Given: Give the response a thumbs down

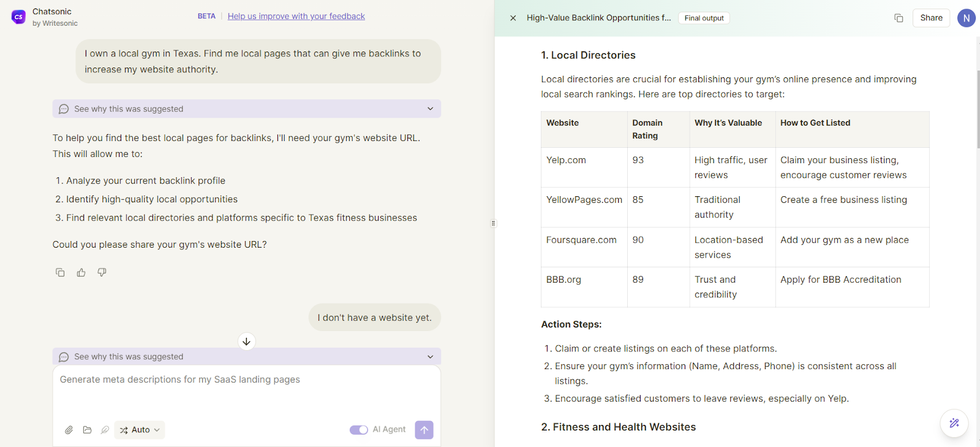Looking at the screenshot, I should tap(102, 272).
